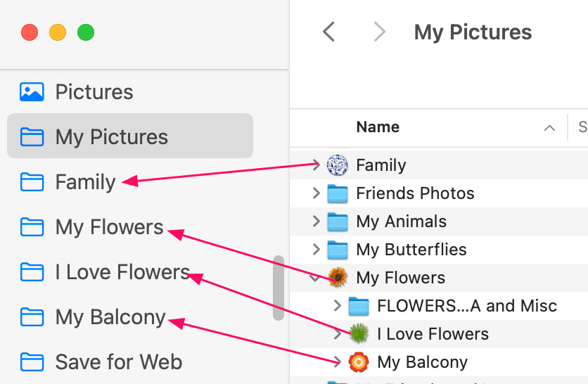Sort by the Name column header
Image resolution: width=588 pixels, height=384 pixels.
[378, 127]
